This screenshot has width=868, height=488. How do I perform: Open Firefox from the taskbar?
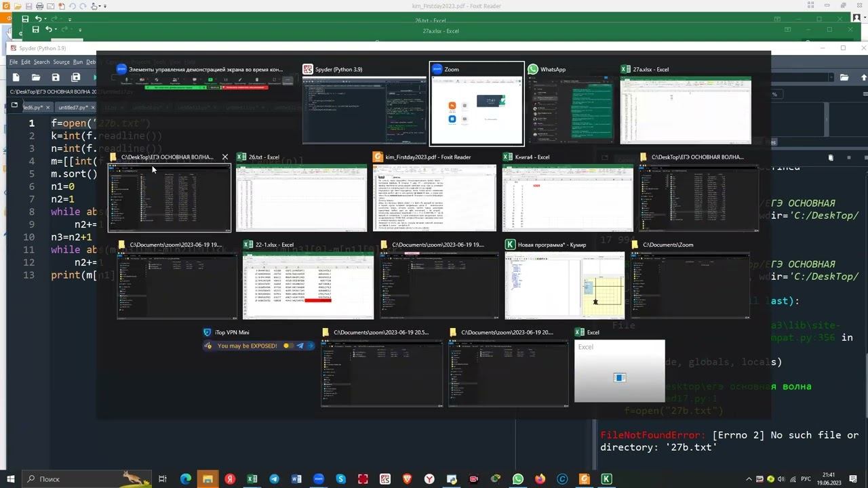coord(540,479)
